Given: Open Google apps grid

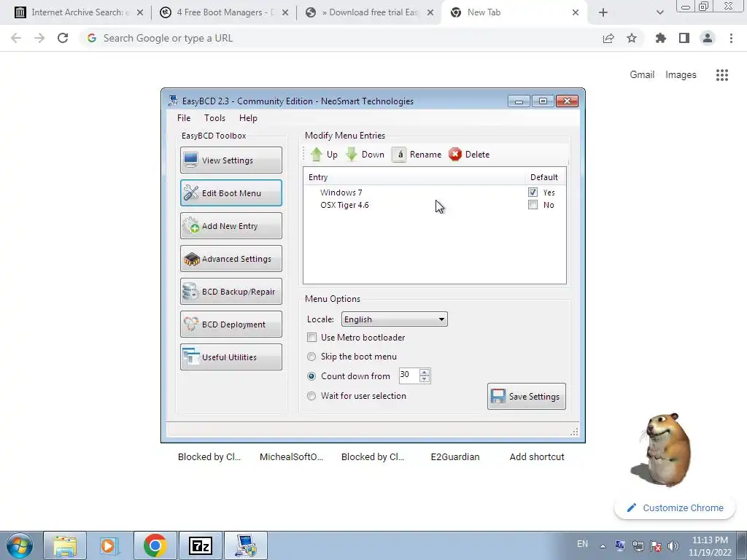Looking at the screenshot, I should tap(722, 75).
